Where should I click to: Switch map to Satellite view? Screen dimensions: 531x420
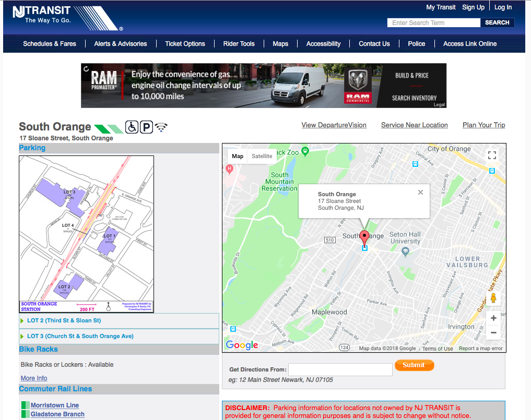tap(262, 156)
